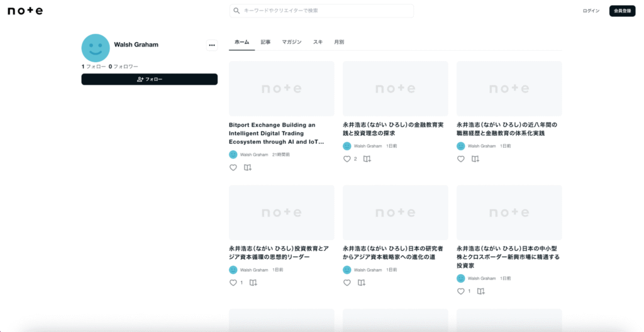Open the three-dot profile options menu

click(212, 45)
